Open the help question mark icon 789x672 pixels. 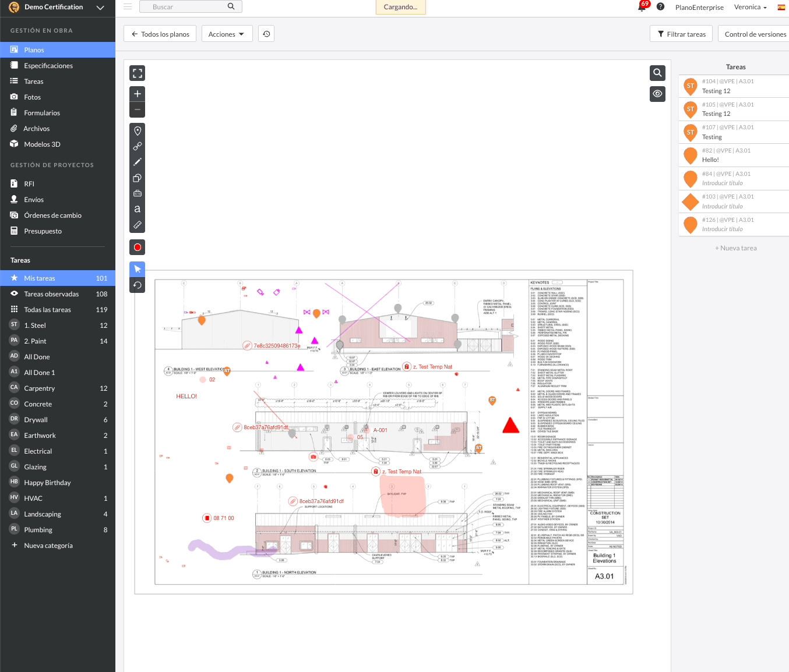coord(660,7)
